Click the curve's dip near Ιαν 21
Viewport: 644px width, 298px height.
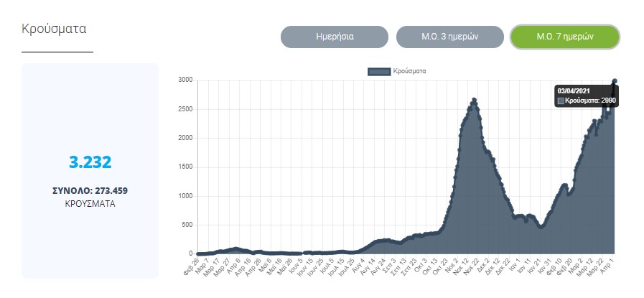[541, 226]
